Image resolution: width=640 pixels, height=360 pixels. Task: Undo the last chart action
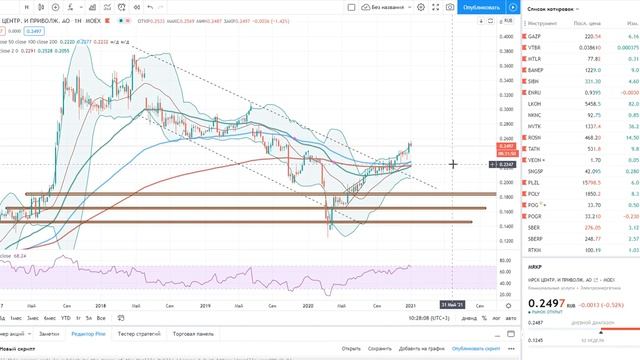click(150, 7)
